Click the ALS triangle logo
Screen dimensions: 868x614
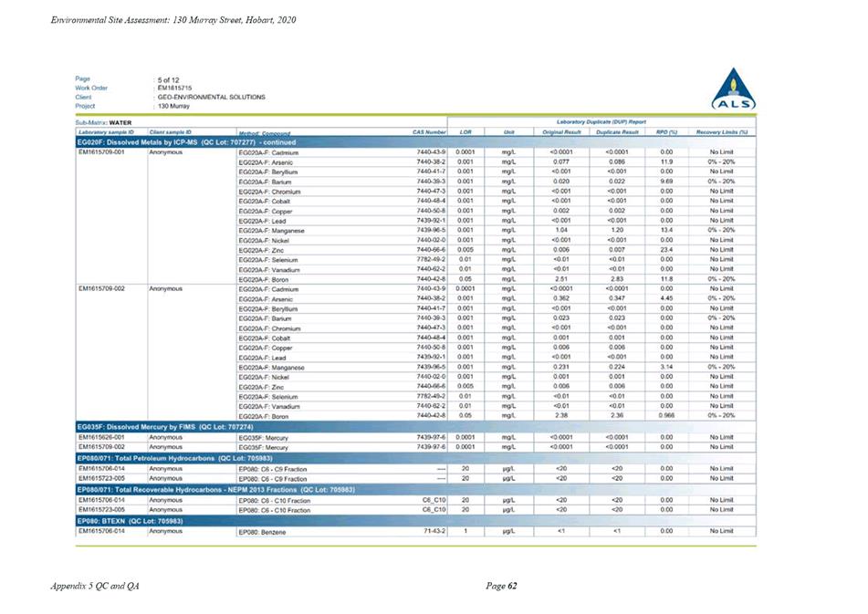734,88
